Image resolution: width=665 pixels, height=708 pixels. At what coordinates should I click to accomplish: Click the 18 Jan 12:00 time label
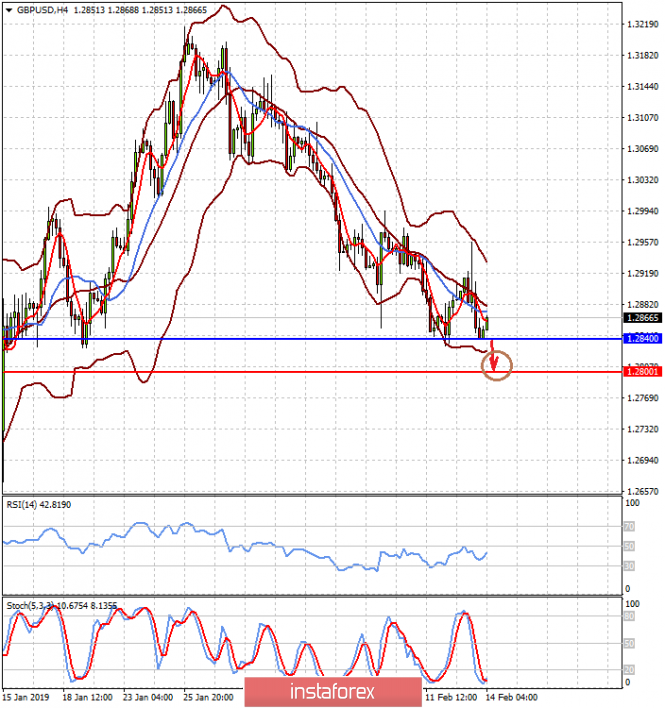tap(86, 697)
